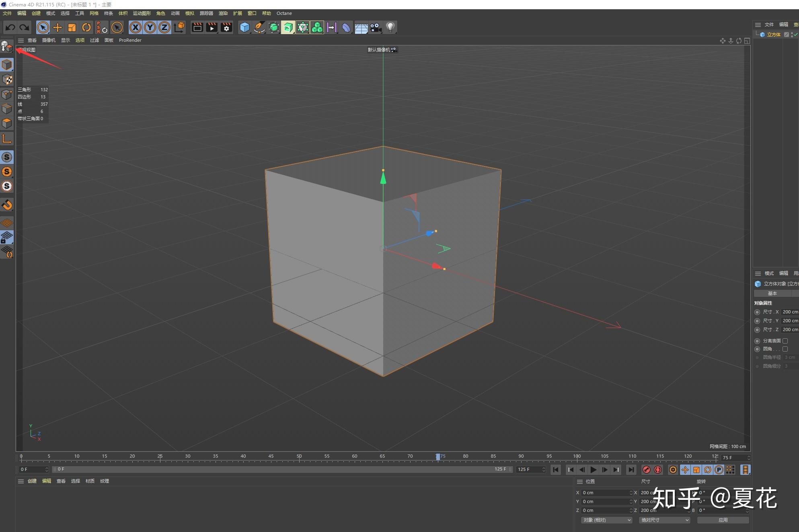This screenshot has height=532, width=799.
Task: Click the 应用 apply button
Action: pos(723,520)
